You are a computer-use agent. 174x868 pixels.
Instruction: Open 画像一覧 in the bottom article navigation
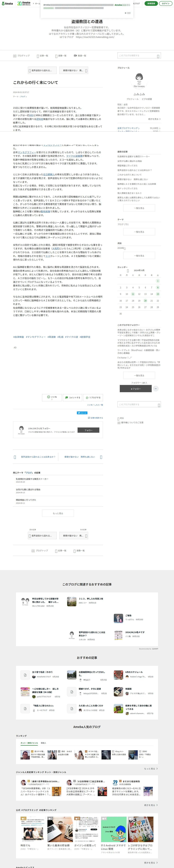(x=79, y=551)
